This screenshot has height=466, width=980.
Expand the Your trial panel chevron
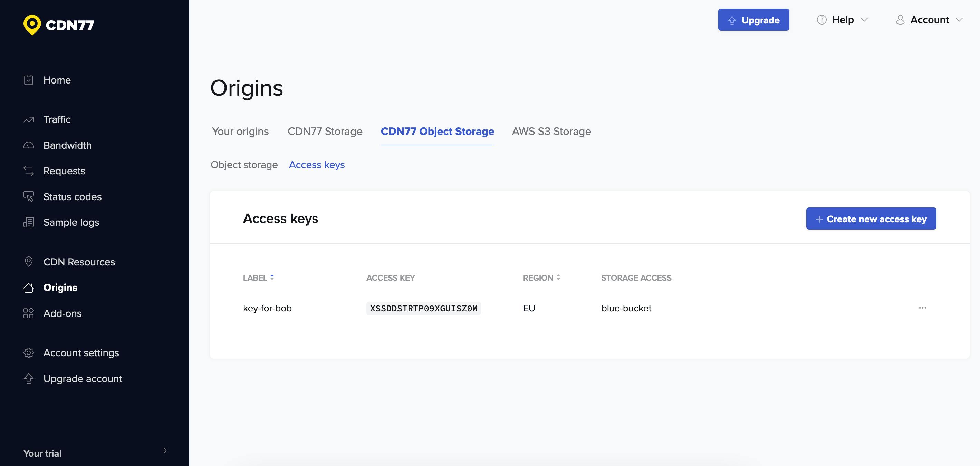pos(165,450)
